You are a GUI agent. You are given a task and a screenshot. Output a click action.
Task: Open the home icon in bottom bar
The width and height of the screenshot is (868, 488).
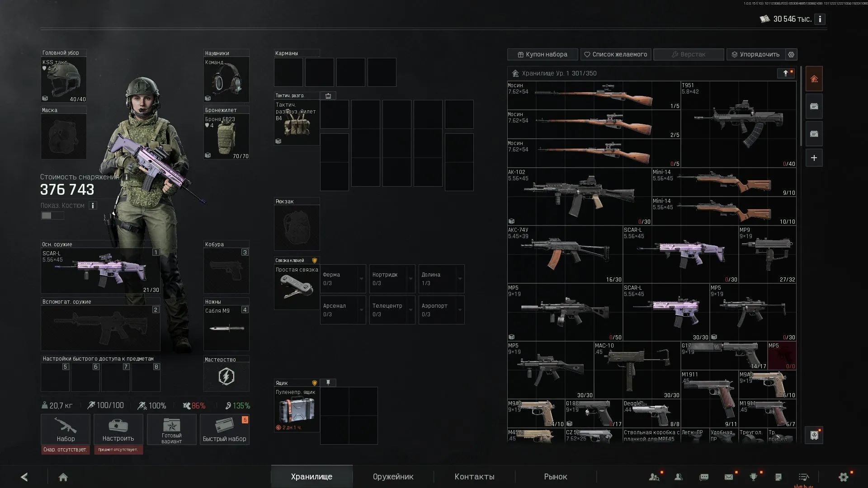[x=63, y=477]
